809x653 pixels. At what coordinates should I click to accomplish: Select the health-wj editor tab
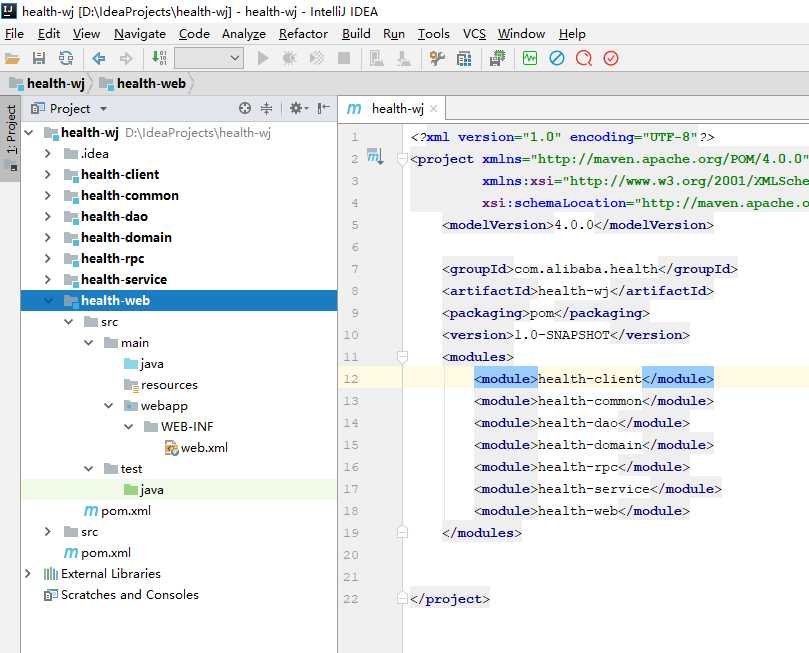392,109
